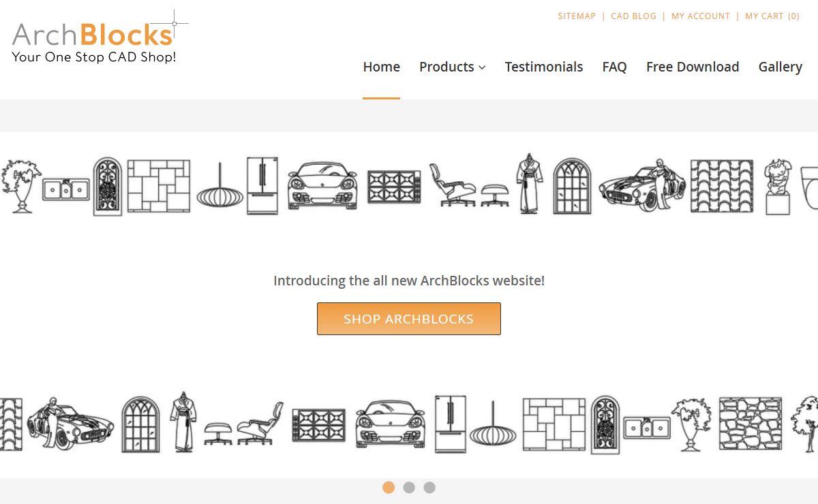The height and width of the screenshot is (504, 818).
Task: Switch to the second slide dot
Action: pos(409,488)
